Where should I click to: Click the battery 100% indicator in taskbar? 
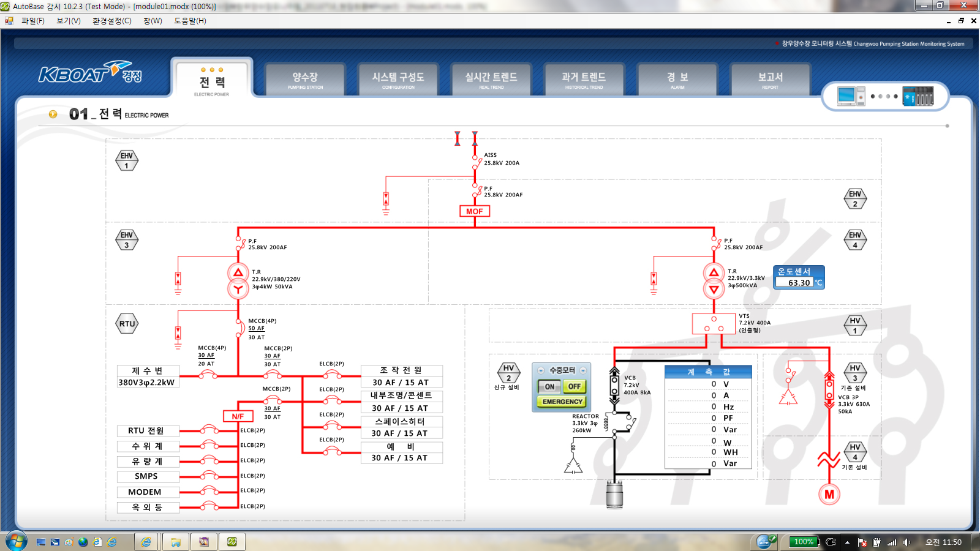(x=803, y=542)
